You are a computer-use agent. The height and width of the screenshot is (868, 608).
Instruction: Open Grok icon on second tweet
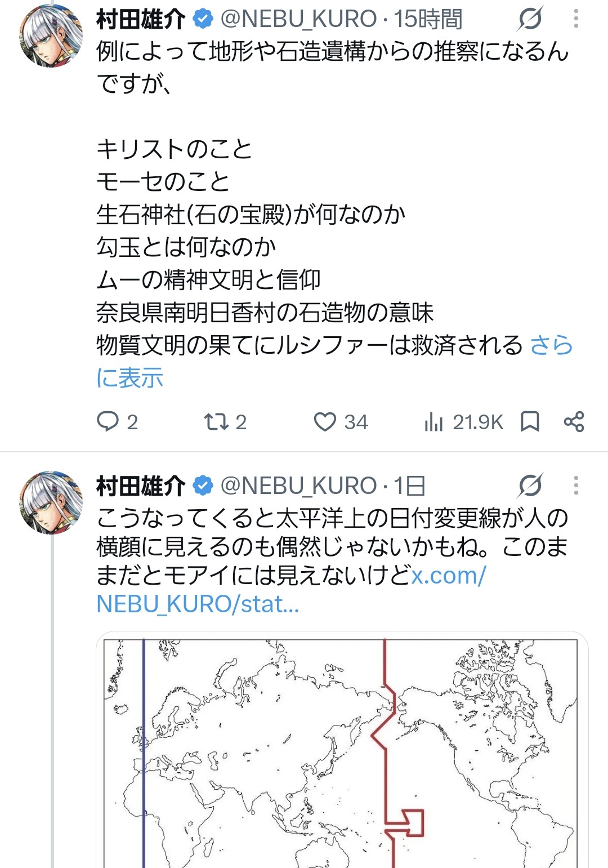(530, 485)
